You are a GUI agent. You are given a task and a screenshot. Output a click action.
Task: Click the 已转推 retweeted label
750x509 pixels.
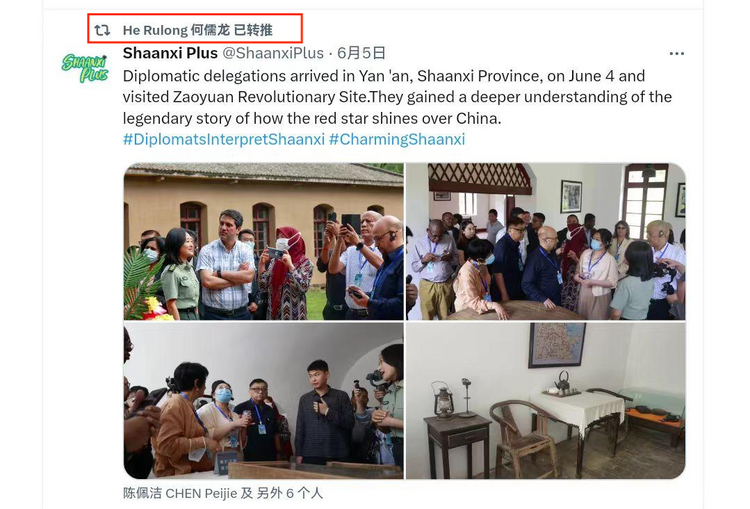click(254, 30)
